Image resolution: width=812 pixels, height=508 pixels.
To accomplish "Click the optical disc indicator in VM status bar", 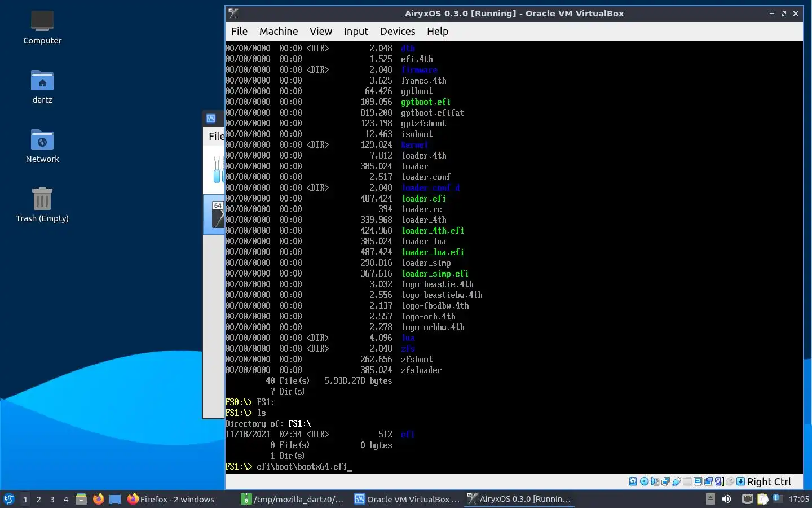I will (x=644, y=481).
